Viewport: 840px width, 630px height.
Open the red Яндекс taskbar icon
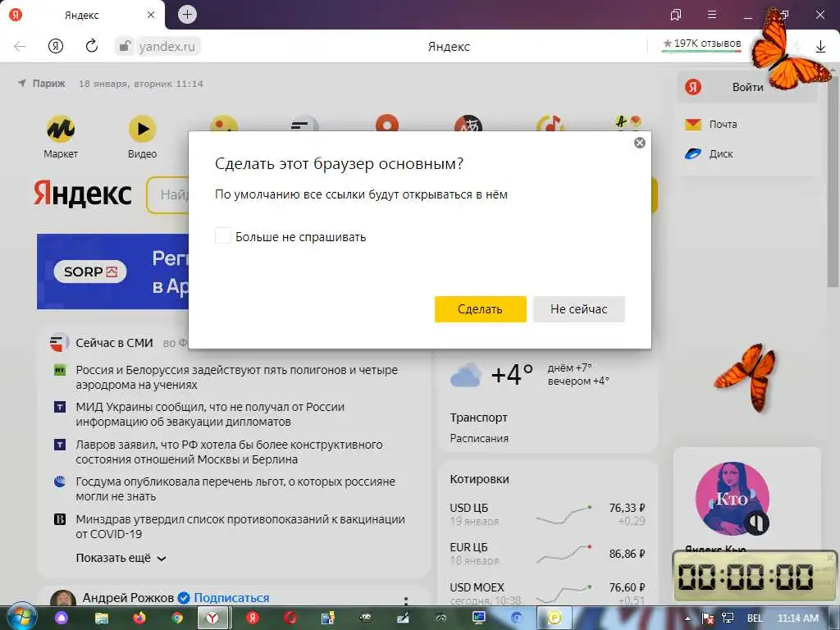pyautogui.click(x=253, y=618)
